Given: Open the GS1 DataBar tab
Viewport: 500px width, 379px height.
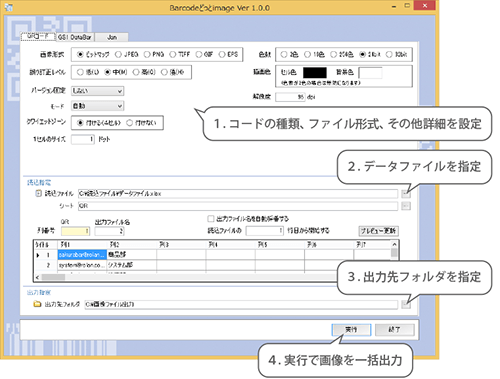Looking at the screenshot, I should pyautogui.click(x=74, y=37).
